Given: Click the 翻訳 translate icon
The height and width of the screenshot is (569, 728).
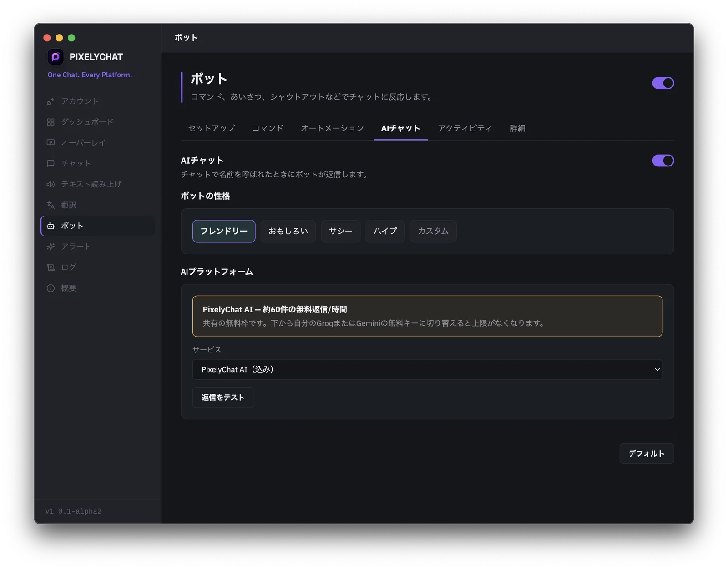Looking at the screenshot, I should tap(51, 205).
